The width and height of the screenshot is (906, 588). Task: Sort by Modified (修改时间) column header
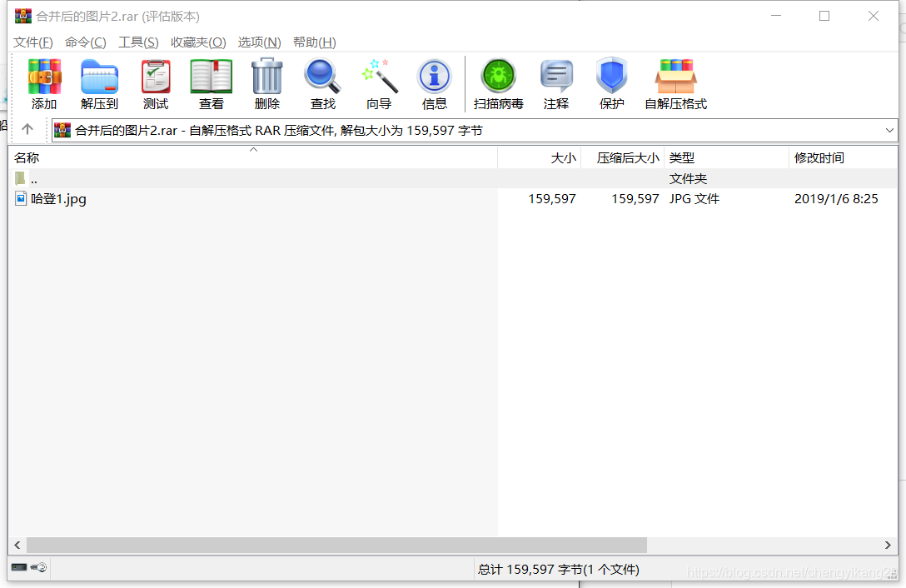point(843,157)
